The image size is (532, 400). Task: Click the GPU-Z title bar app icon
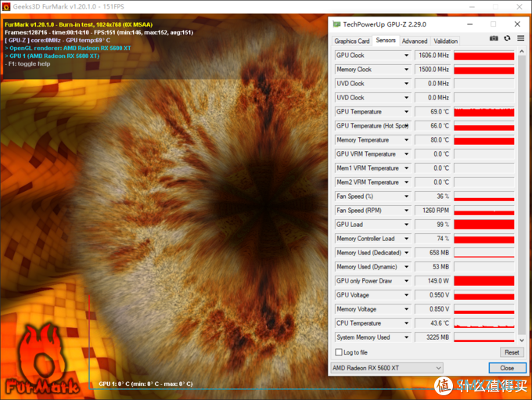pyautogui.click(x=336, y=24)
